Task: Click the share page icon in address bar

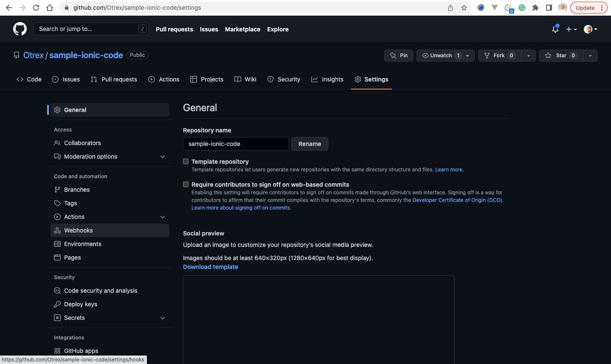Action: point(451,8)
